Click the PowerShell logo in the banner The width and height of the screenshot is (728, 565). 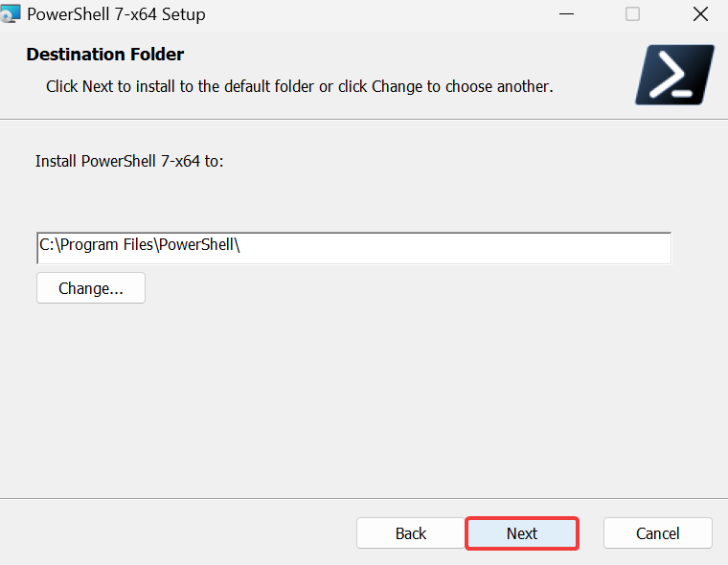674,75
